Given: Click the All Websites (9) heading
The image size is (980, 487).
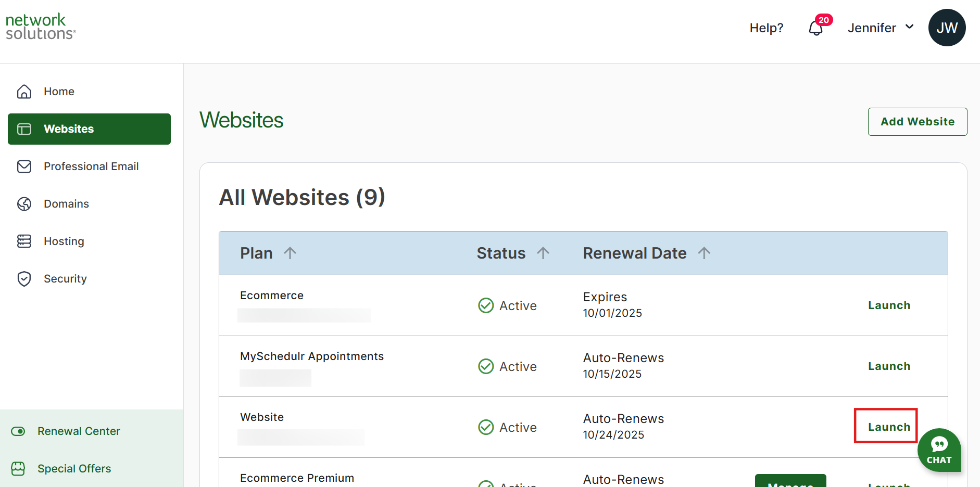Looking at the screenshot, I should (302, 198).
